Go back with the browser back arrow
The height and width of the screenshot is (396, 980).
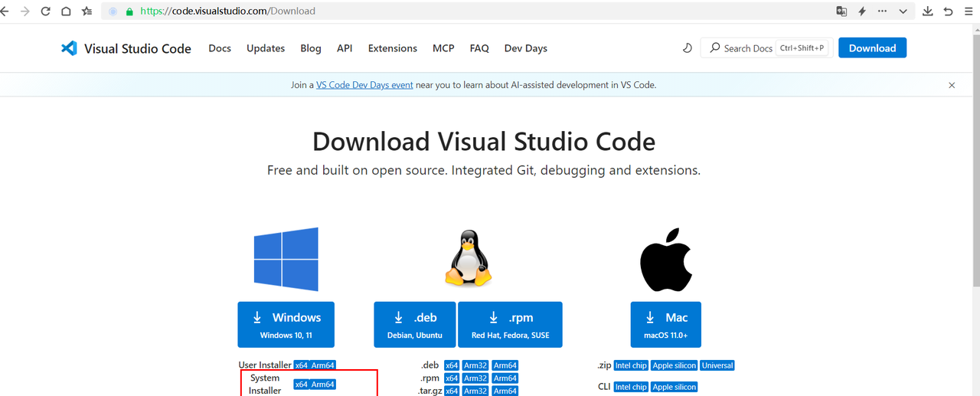[x=5, y=11]
